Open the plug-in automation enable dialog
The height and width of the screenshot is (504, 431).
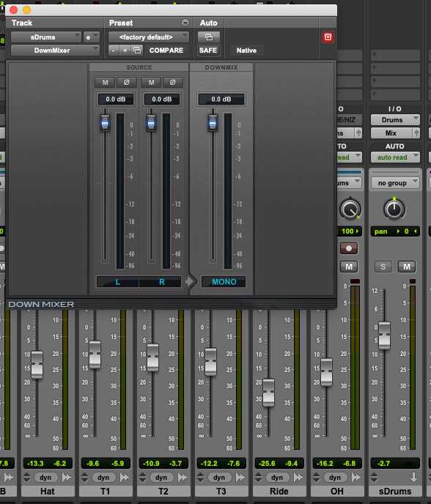[x=208, y=37]
